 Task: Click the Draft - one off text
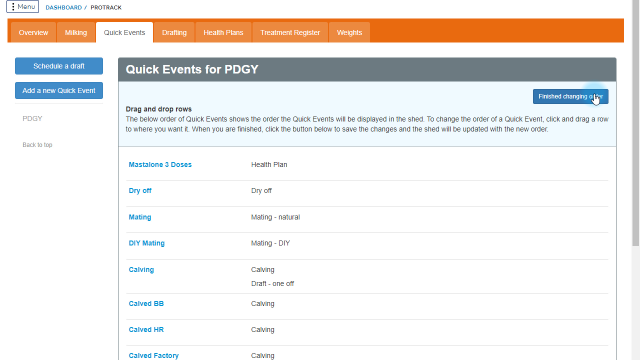[x=272, y=284]
